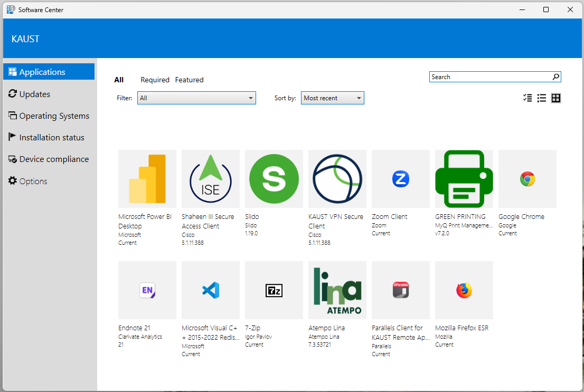Open the 7-Zip app icon
The width and height of the screenshot is (584, 392).
(x=274, y=290)
